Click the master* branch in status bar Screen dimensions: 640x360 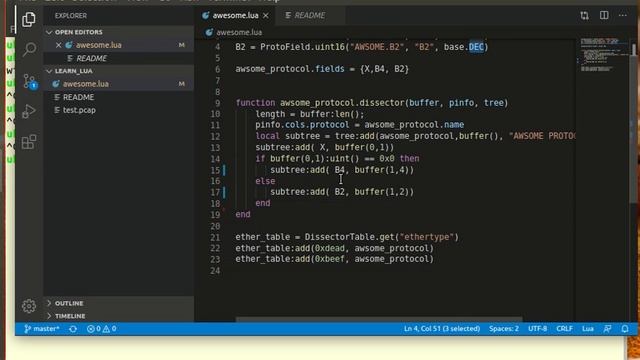(x=42, y=329)
